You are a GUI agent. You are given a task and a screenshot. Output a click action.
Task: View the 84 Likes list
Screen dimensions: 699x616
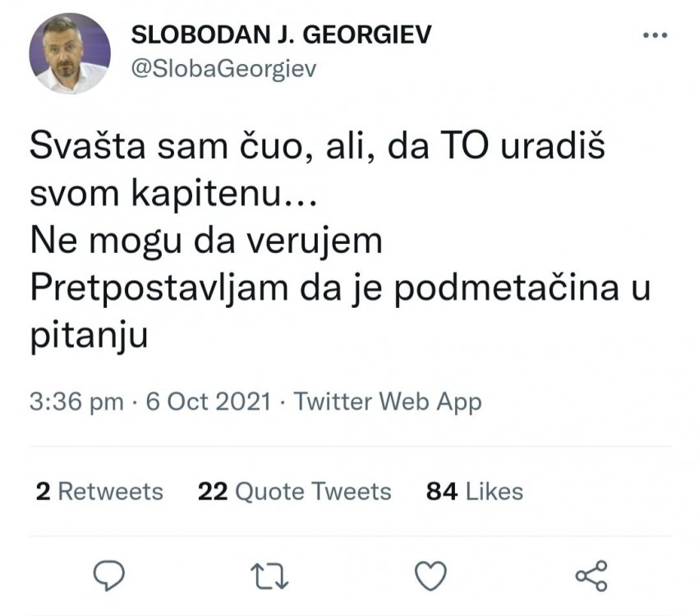click(x=474, y=491)
